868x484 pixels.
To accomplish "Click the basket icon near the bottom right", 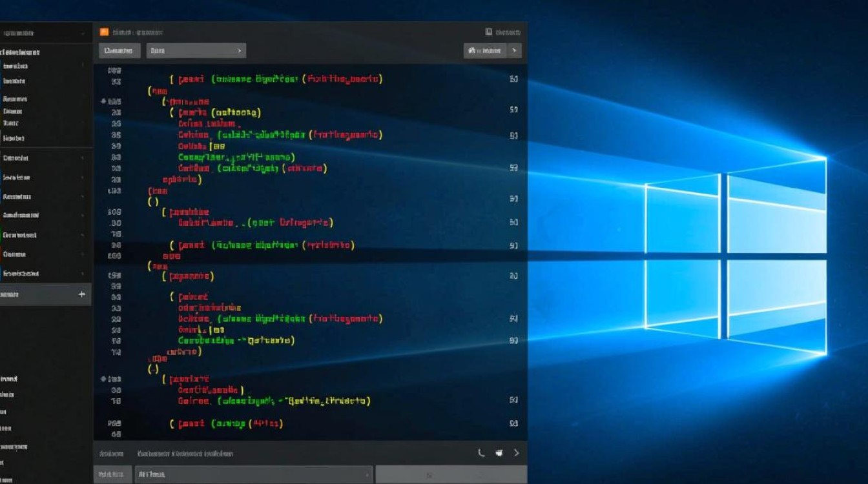I will [x=499, y=454].
